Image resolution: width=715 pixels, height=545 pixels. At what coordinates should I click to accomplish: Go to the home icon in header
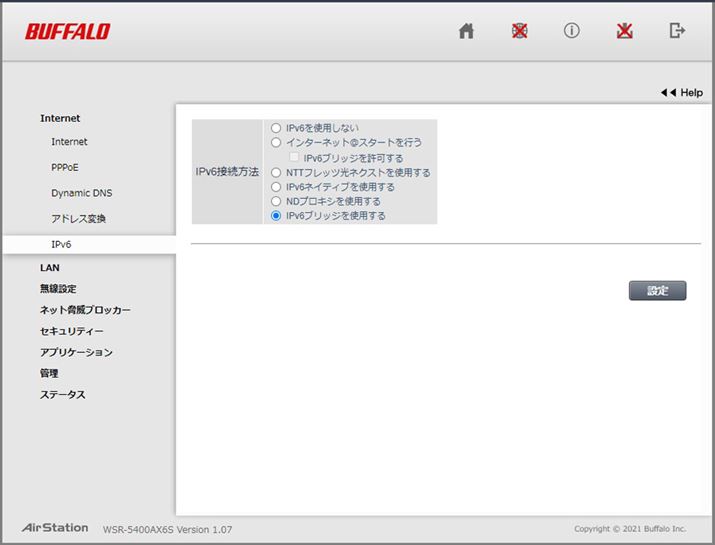click(x=466, y=31)
